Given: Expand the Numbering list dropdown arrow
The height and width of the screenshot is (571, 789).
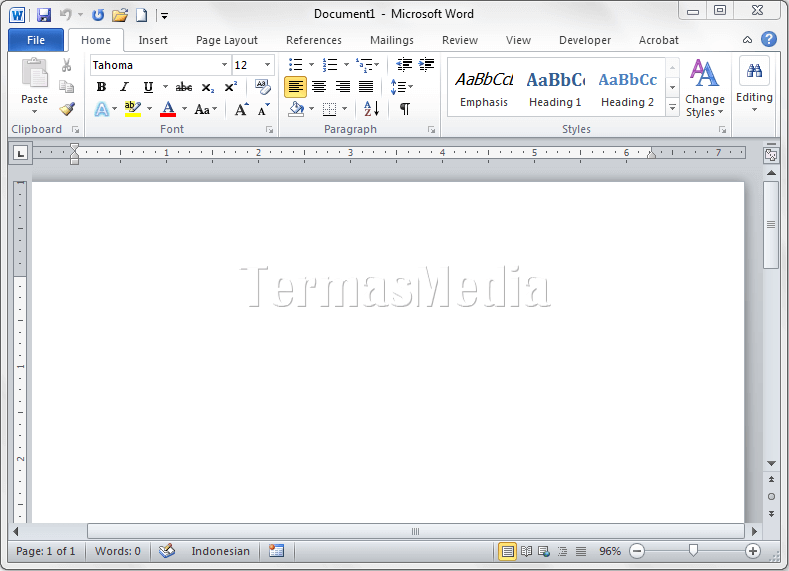Looking at the screenshot, I should pyautogui.click(x=346, y=64).
